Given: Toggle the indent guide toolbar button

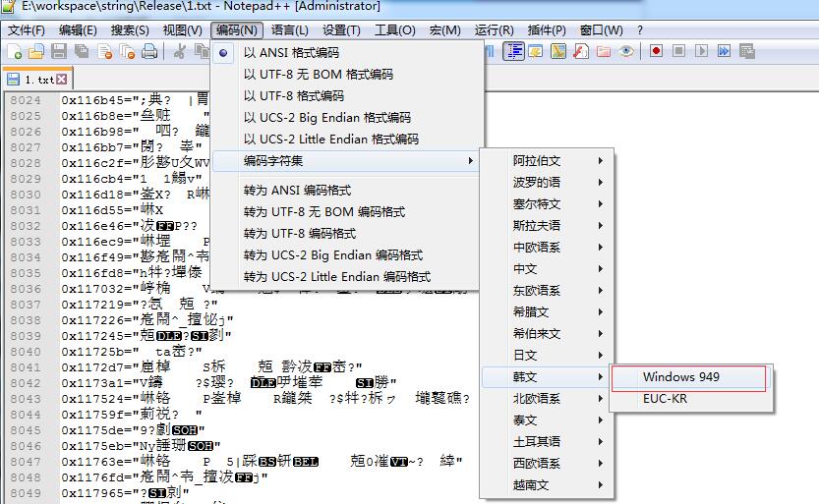Looking at the screenshot, I should 513,51.
